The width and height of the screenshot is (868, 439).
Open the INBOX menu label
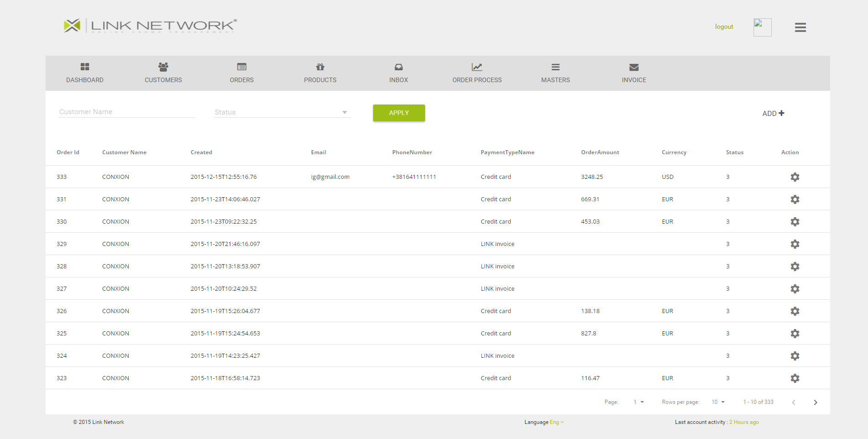[399, 80]
